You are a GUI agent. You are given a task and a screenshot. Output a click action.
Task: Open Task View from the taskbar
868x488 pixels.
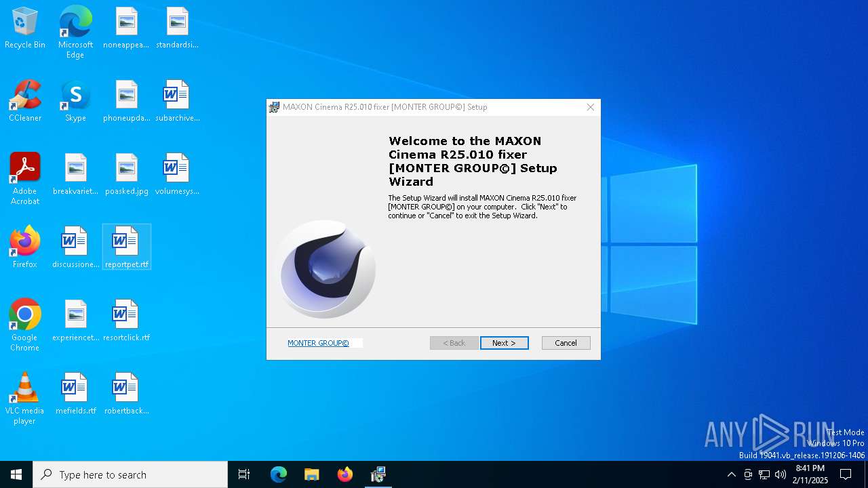(x=244, y=474)
